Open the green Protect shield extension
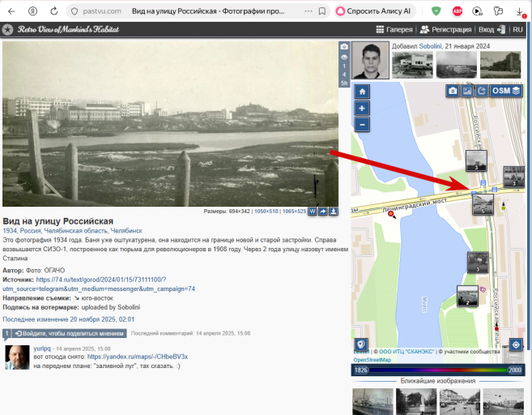Screen dimensions: 532x415 click(436, 11)
